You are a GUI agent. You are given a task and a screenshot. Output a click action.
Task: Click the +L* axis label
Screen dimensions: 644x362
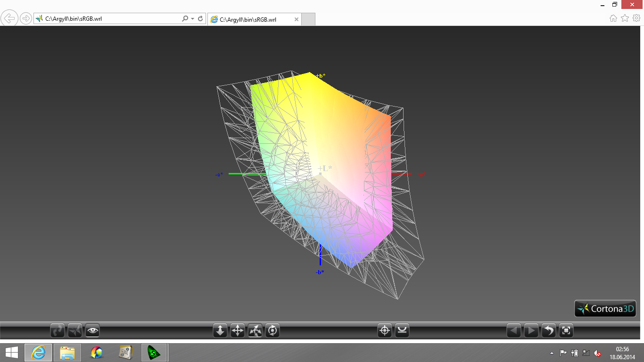(325, 168)
